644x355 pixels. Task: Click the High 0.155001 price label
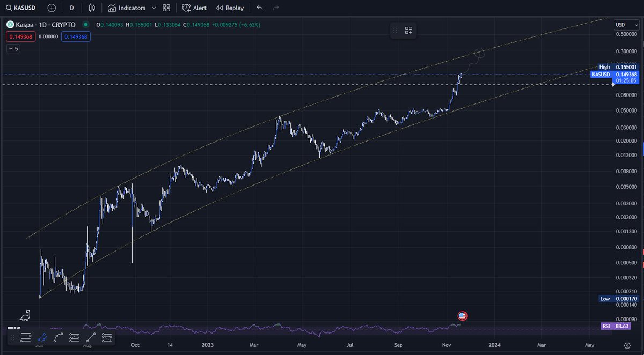coord(618,67)
